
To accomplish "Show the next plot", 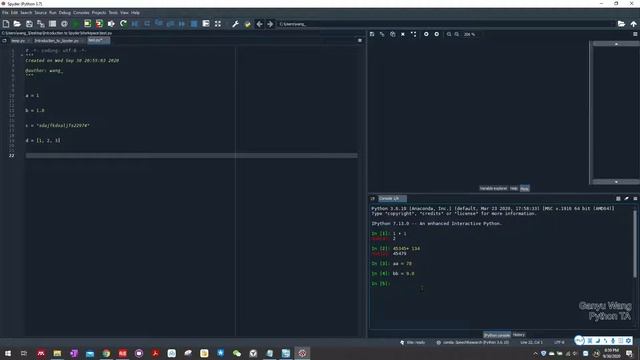I will tap(437, 34).
